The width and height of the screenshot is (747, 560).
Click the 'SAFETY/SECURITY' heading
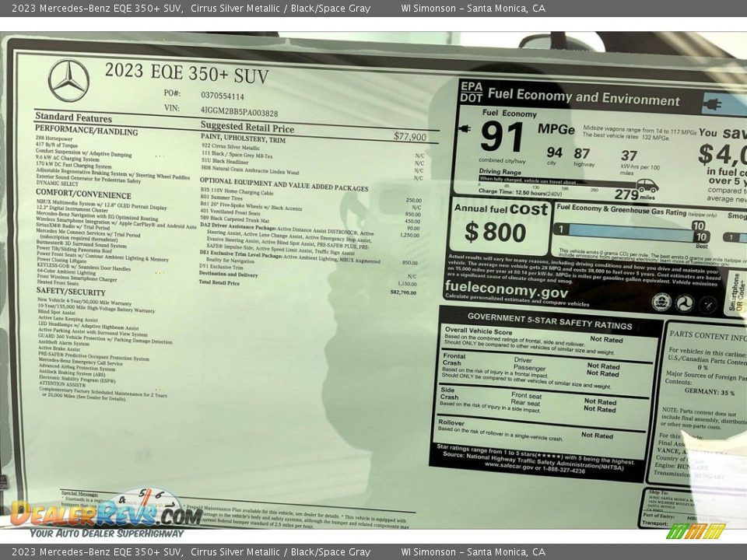pos(71,291)
